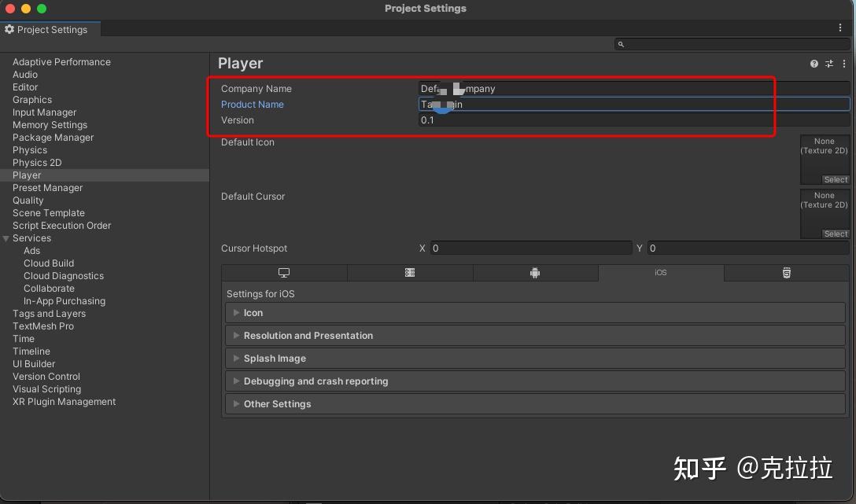Select the Android platform settings icon

pos(536,273)
